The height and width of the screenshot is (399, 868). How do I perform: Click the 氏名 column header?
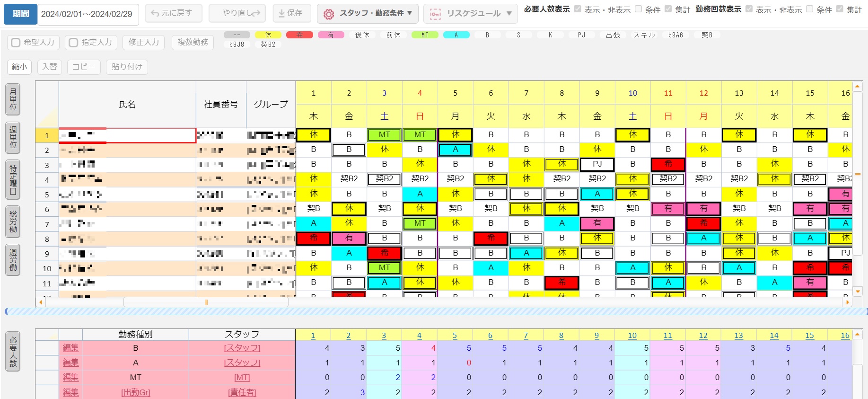pyautogui.click(x=127, y=104)
